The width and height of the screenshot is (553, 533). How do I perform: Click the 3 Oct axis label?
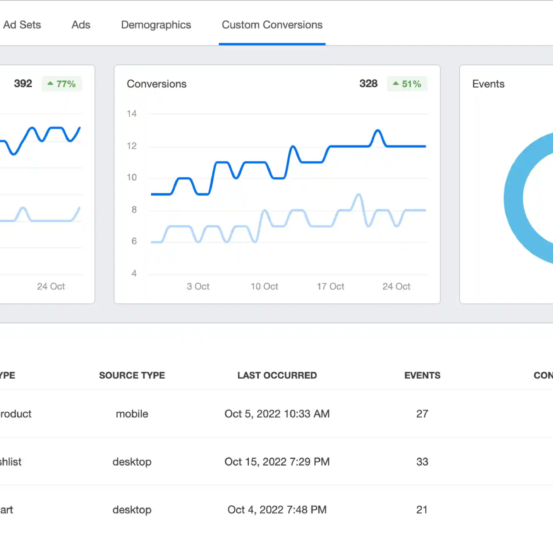point(198,286)
